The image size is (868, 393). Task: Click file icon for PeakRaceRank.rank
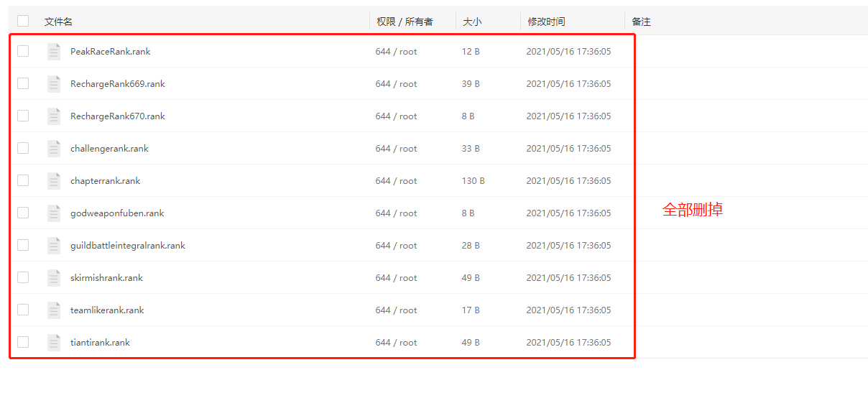pyautogui.click(x=54, y=52)
